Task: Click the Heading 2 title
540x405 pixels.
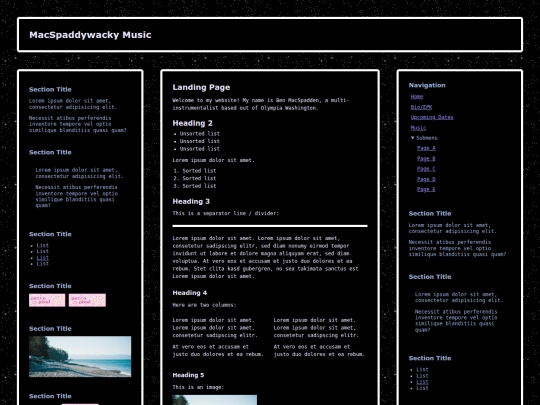Action: (193, 123)
